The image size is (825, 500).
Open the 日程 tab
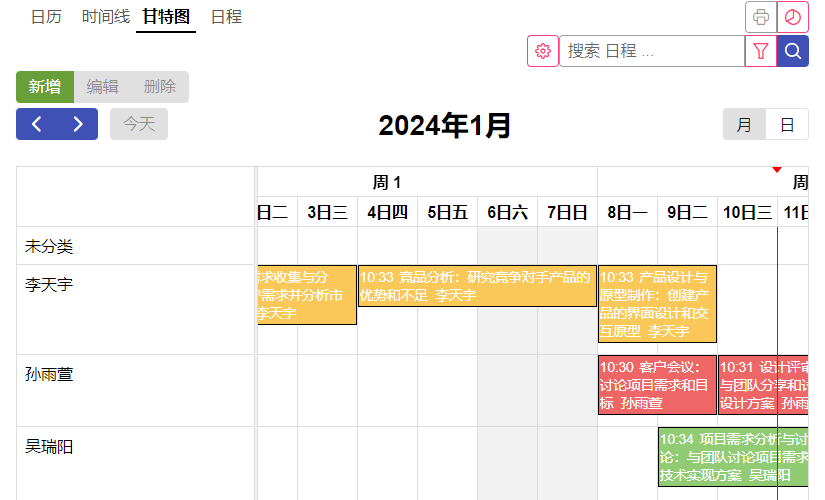point(226,17)
